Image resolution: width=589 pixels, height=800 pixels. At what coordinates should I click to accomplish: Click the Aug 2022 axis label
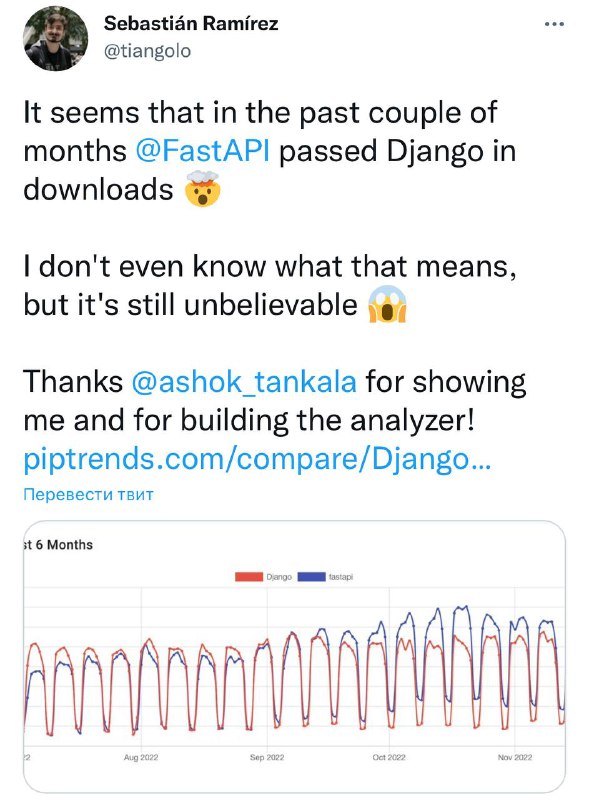tap(141, 757)
